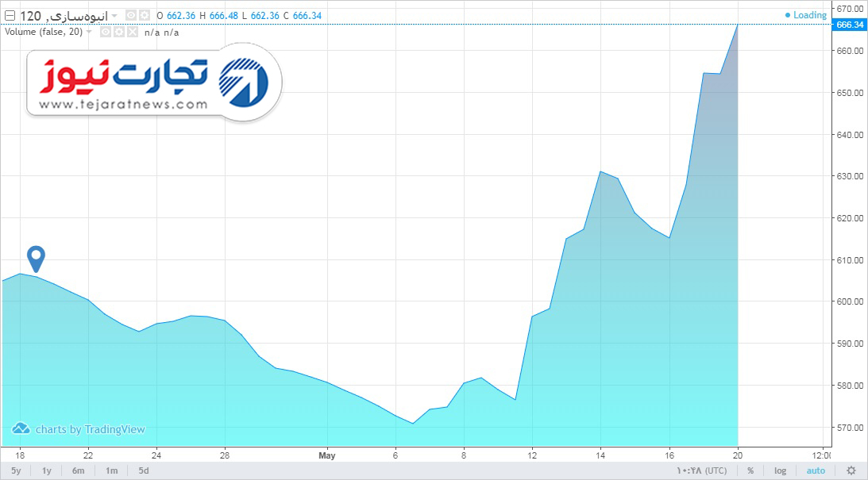
Task: Click the TradingView cloud logo icon
Action: click(x=21, y=428)
